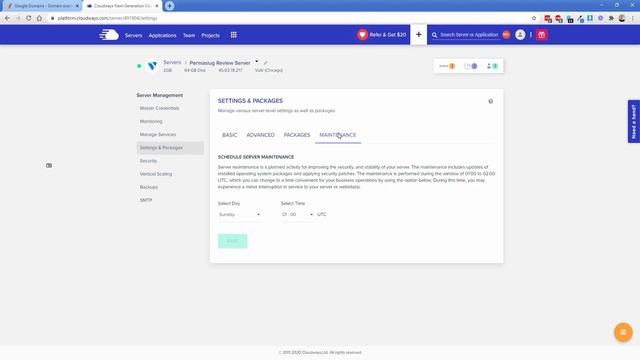Select the MAINTENANCE tab

pos(338,135)
